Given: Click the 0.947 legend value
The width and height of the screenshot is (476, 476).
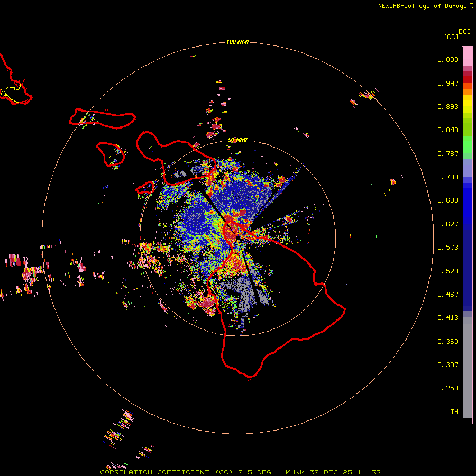Looking at the screenshot, I should click(x=448, y=83).
